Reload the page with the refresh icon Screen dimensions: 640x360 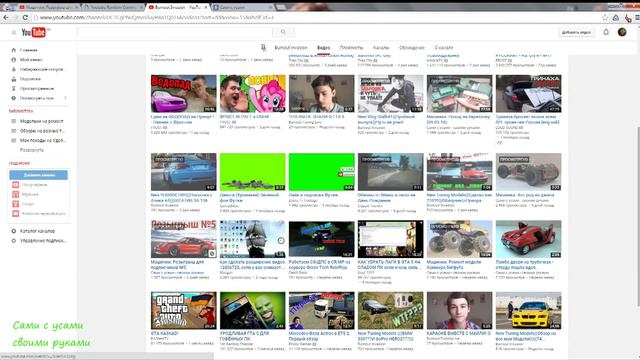tap(25, 18)
